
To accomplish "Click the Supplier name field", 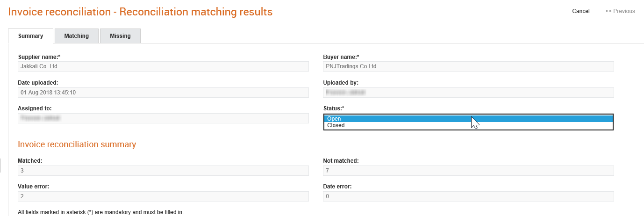I will click(163, 66).
